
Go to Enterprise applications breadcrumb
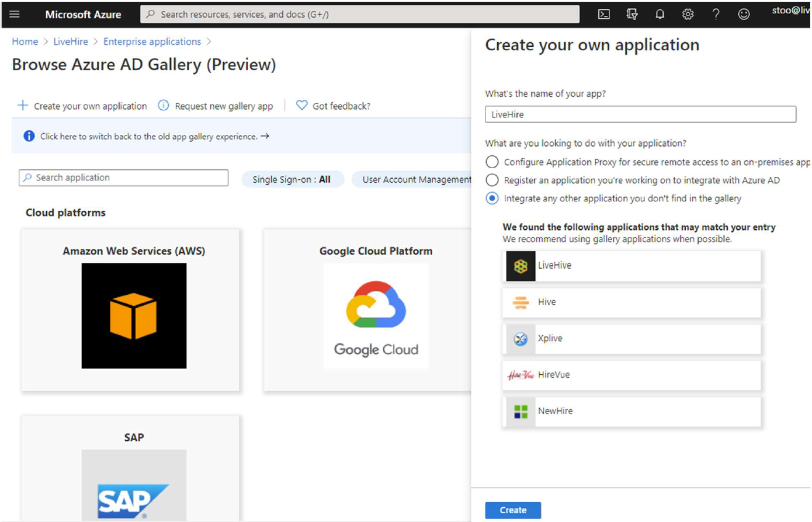click(152, 41)
